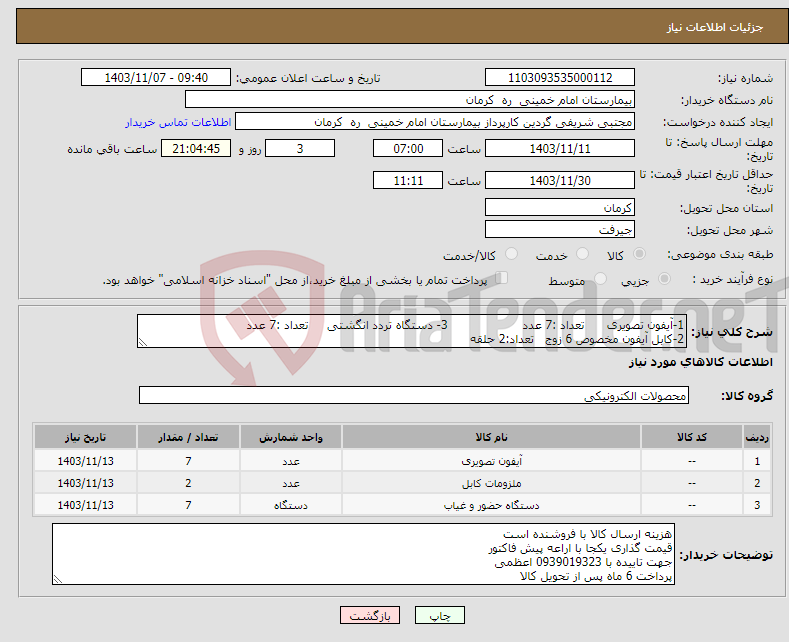Select the خدمت radio button
The height and width of the screenshot is (642, 789).
[x=582, y=254]
